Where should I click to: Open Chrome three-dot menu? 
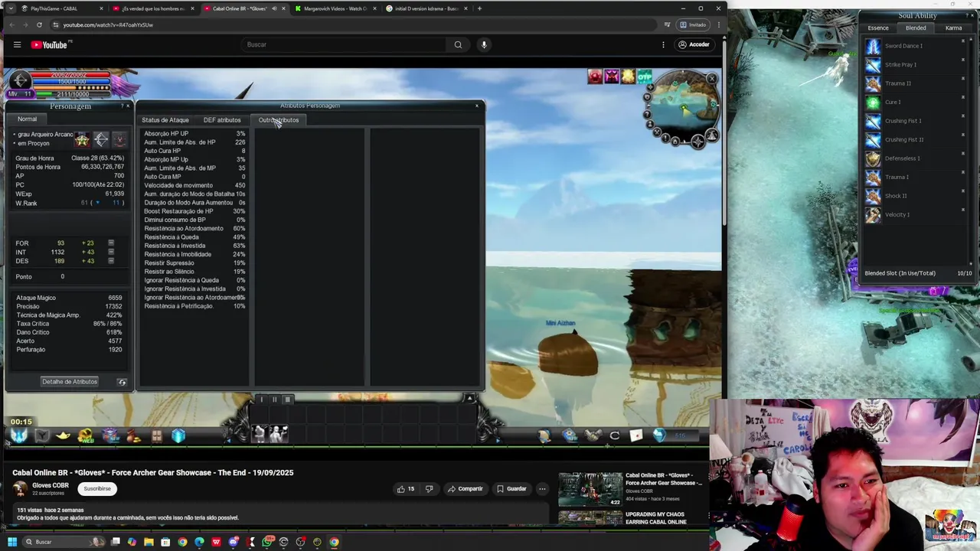pyautogui.click(x=718, y=24)
